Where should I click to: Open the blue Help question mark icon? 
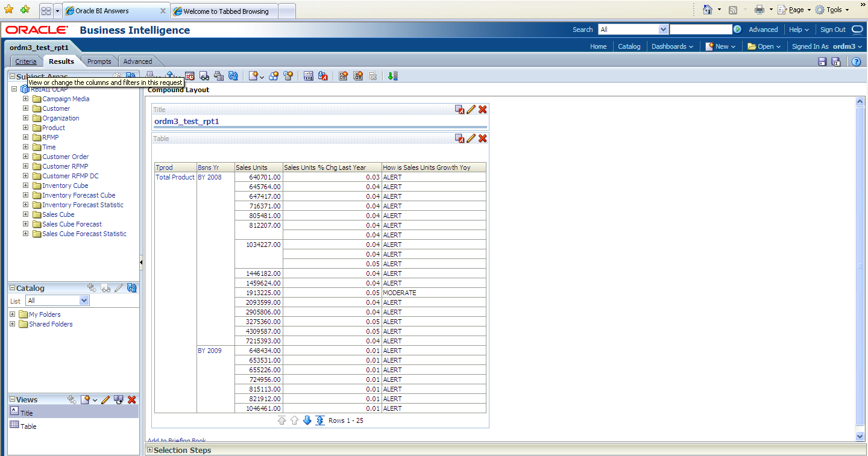(856, 61)
